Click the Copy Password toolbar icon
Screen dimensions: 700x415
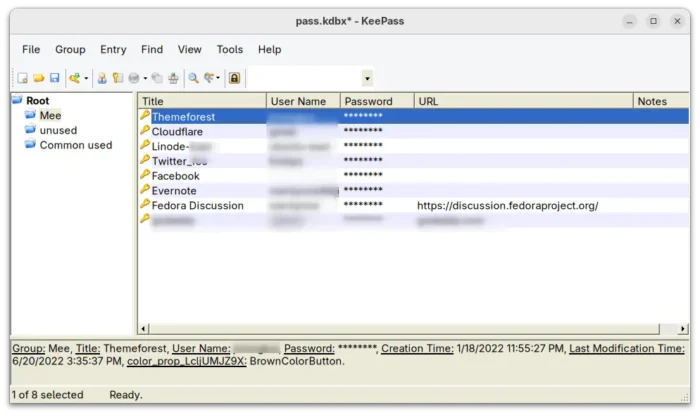point(118,78)
